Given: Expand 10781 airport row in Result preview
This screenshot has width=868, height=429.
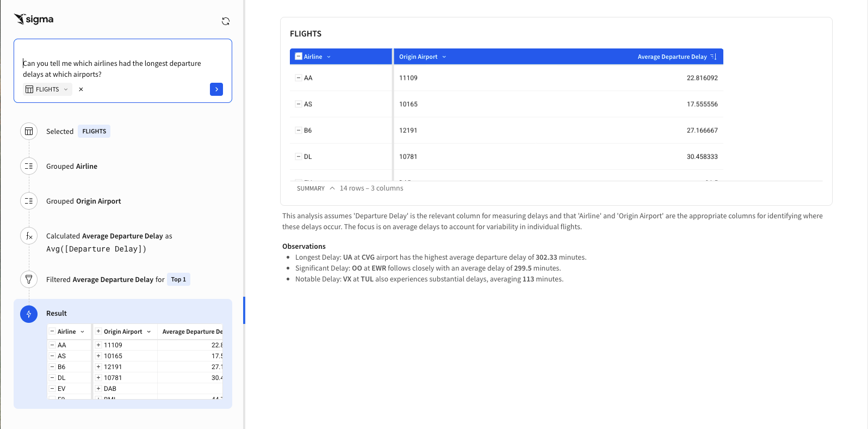Looking at the screenshot, I should (98, 377).
